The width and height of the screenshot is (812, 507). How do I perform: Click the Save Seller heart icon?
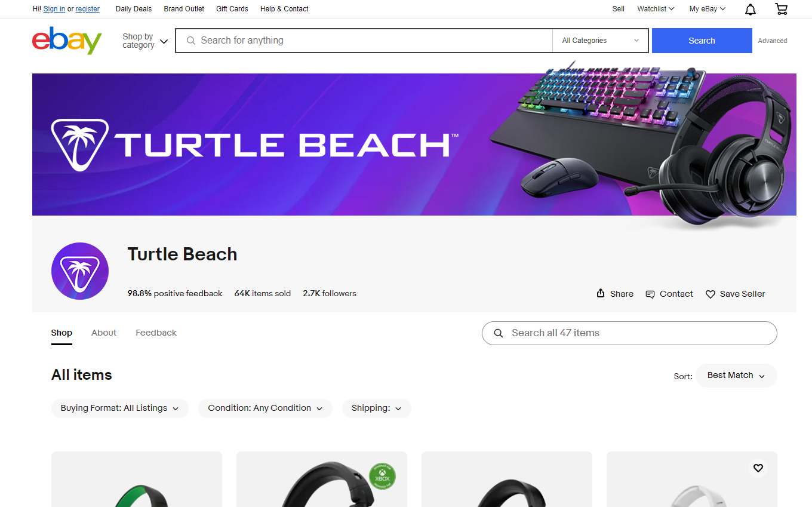pyautogui.click(x=710, y=294)
